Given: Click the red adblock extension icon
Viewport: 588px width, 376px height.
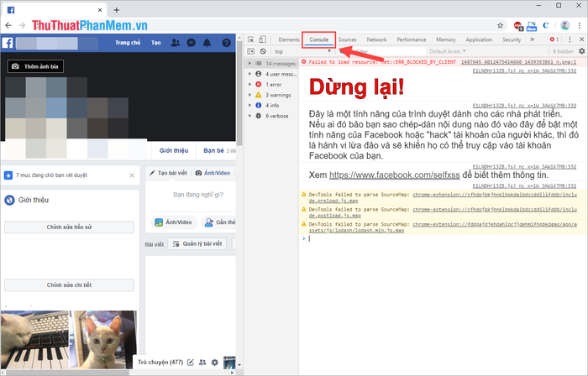Looking at the screenshot, I should tap(518, 25).
